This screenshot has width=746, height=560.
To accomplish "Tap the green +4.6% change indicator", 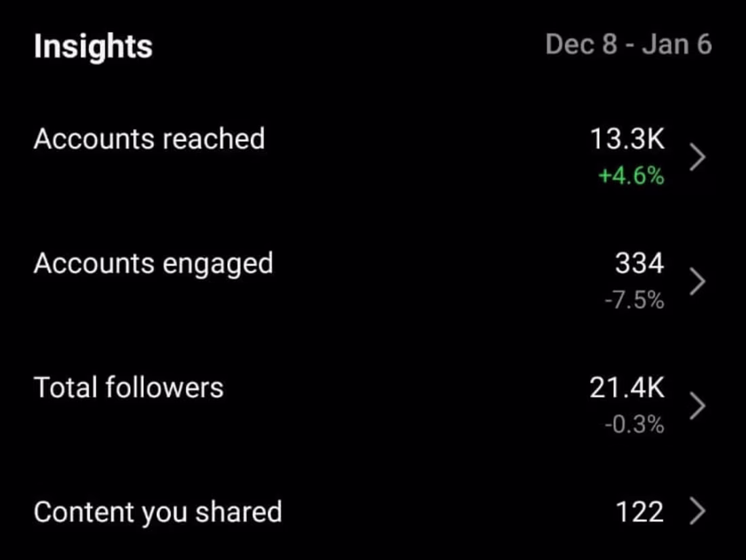I will point(631,176).
